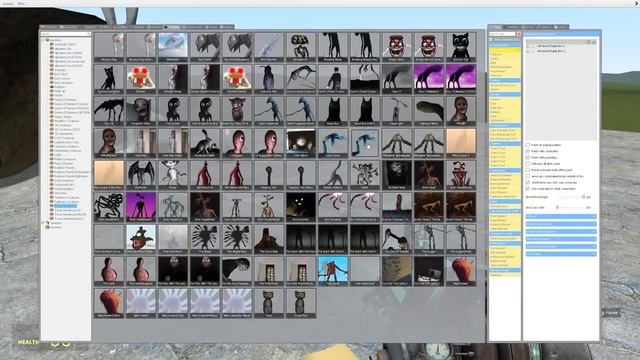
Task: Toggle Paste with parenting checkbox
Action: pyautogui.click(x=528, y=157)
